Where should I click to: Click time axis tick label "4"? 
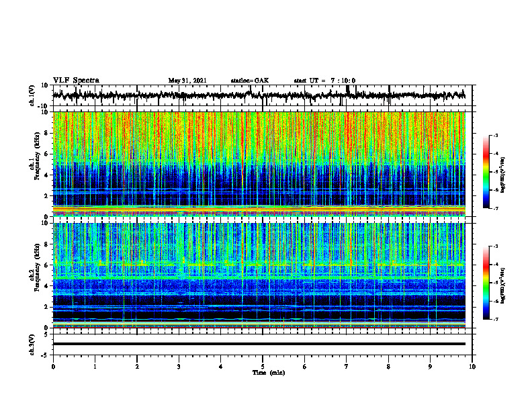[221, 367]
